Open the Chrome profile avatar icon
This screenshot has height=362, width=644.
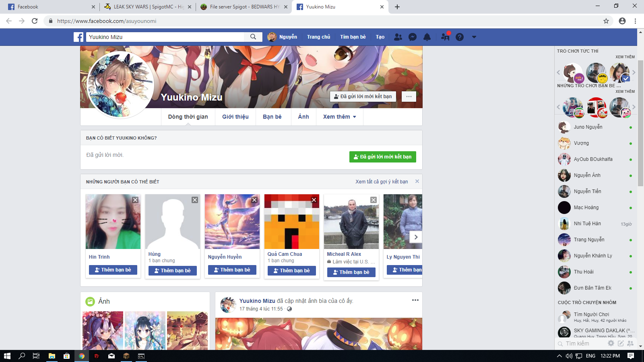tap(622, 21)
